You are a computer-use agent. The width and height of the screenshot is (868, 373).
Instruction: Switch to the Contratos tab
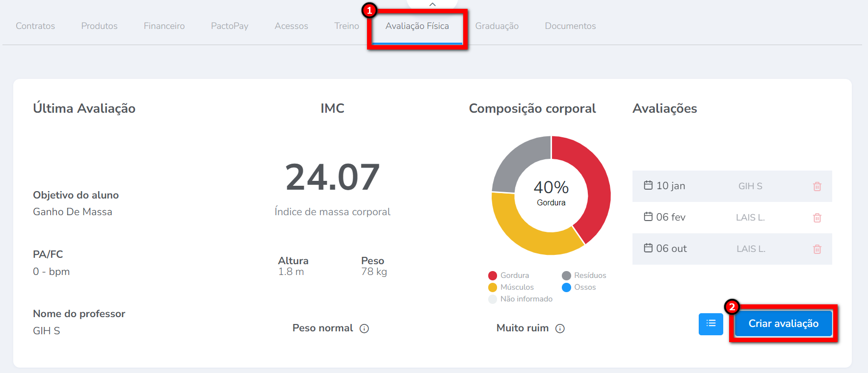click(x=35, y=26)
